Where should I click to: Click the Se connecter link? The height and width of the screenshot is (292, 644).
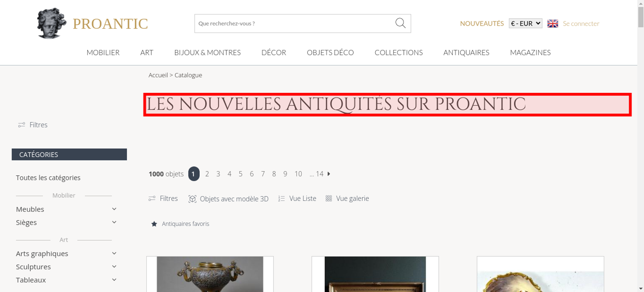(x=581, y=23)
